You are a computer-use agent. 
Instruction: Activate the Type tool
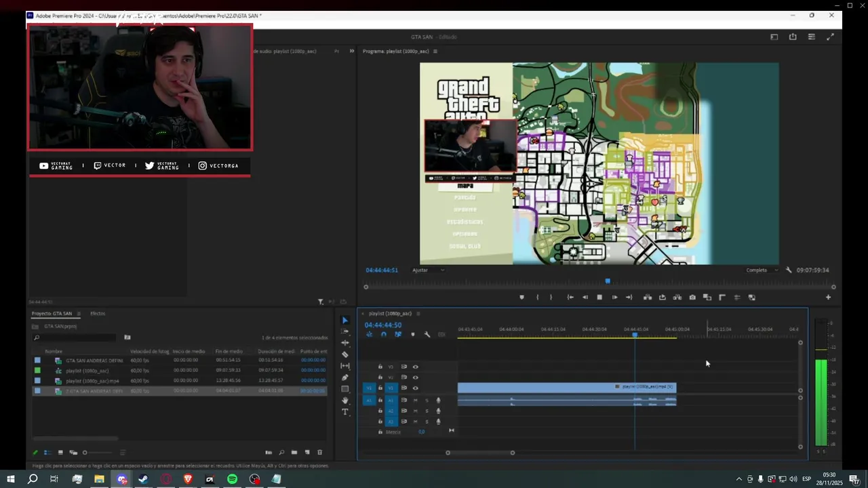(x=344, y=412)
